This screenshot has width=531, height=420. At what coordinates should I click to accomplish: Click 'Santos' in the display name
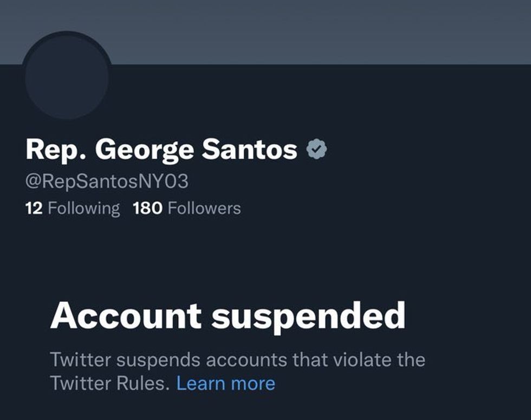(x=250, y=149)
